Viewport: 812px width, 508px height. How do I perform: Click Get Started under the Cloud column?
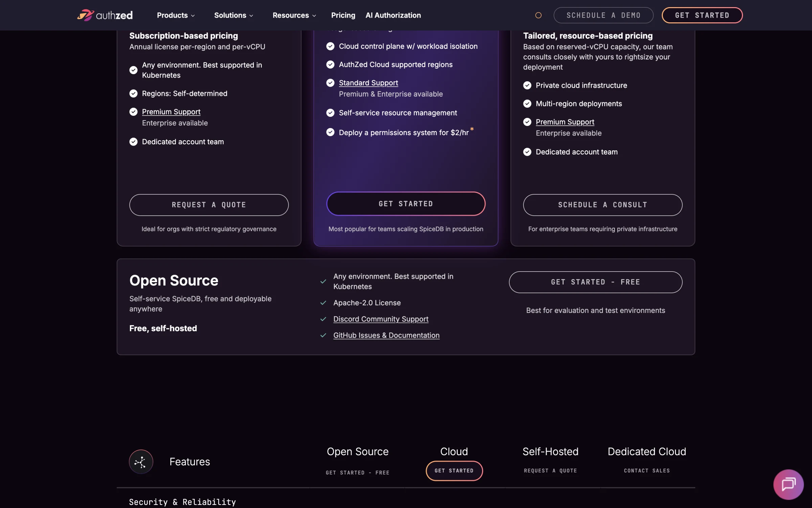pos(454,471)
